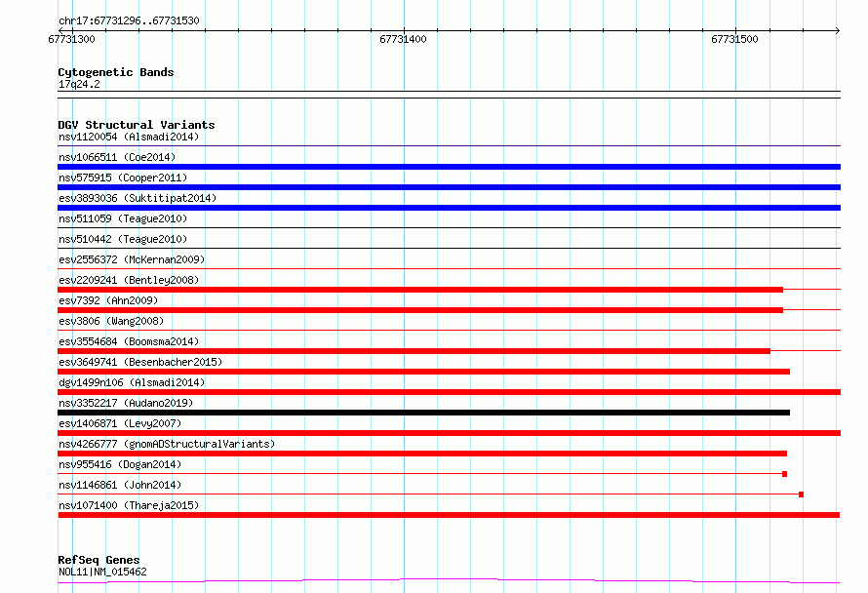Click the red bar under nsv1071400 (Thareja2015)
868x593 pixels.
tap(449, 515)
